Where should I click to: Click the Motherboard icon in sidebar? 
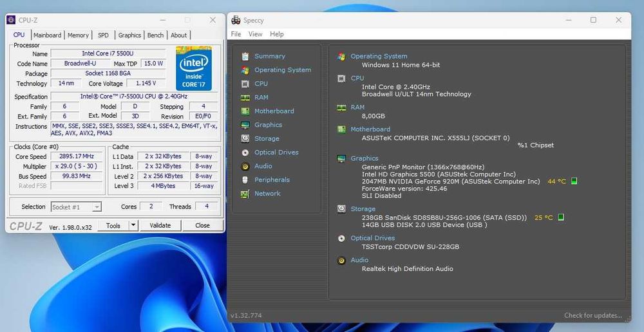coord(245,111)
